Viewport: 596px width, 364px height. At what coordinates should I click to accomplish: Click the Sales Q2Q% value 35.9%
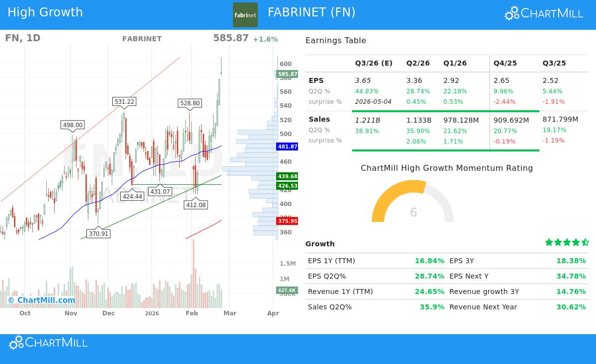tap(432, 307)
